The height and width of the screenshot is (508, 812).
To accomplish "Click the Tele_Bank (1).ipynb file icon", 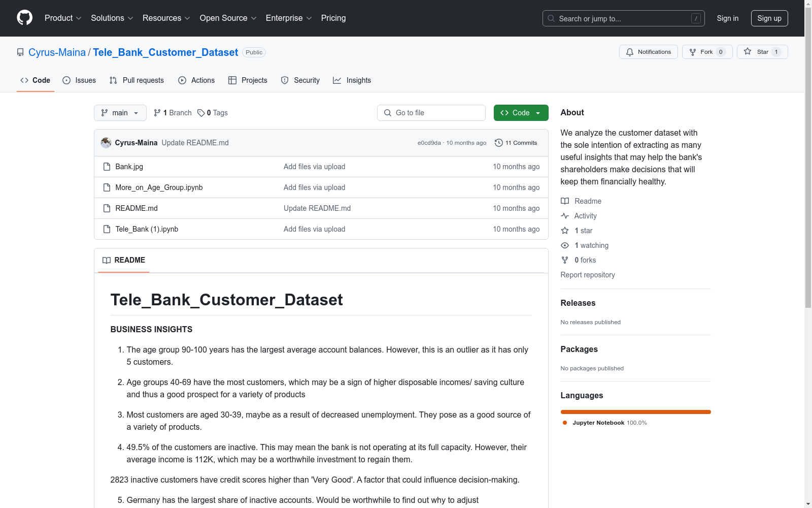I will coord(107,229).
